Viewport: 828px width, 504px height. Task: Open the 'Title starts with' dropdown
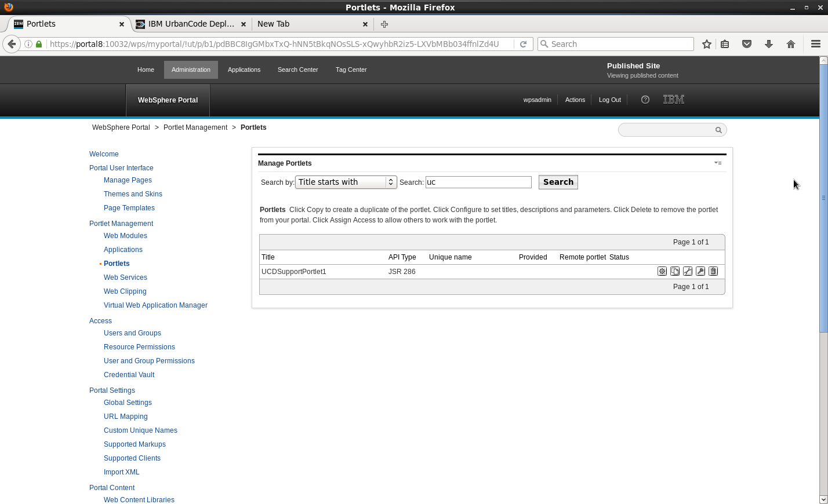(346, 182)
